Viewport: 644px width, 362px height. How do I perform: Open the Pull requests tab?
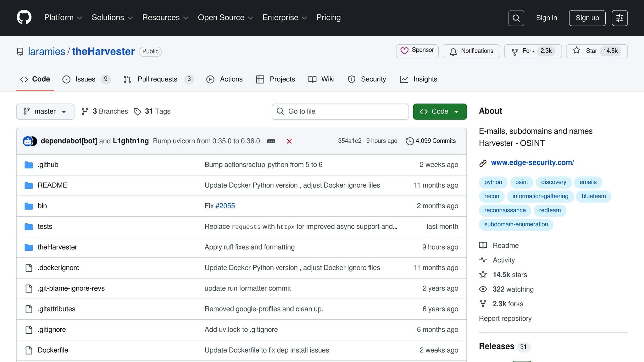(x=157, y=79)
